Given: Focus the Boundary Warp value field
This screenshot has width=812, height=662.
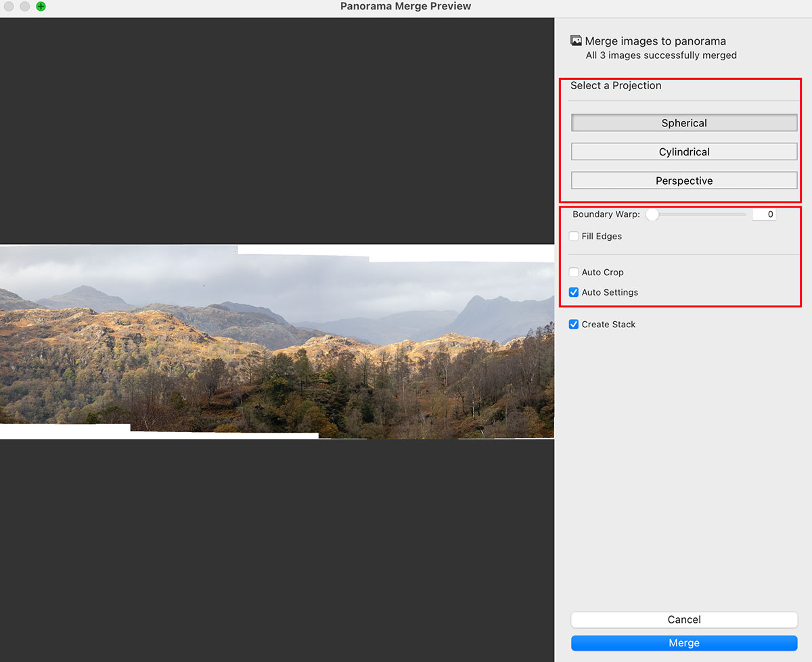Looking at the screenshot, I should (x=764, y=214).
